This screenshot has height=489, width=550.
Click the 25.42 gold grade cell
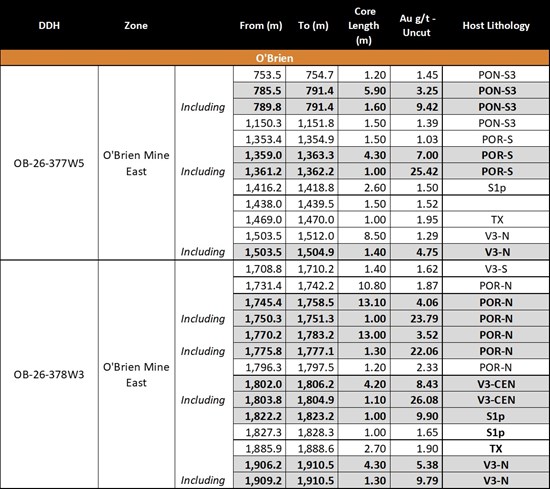point(417,172)
